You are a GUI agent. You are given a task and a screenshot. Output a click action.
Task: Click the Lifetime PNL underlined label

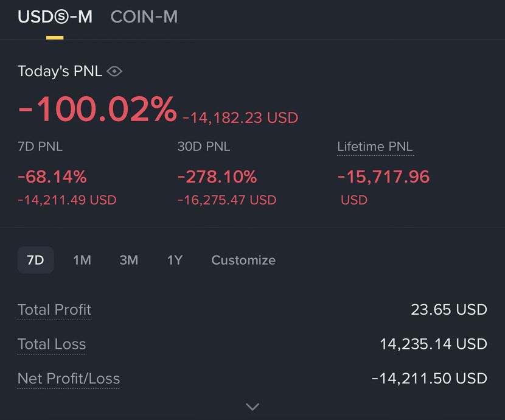375,147
